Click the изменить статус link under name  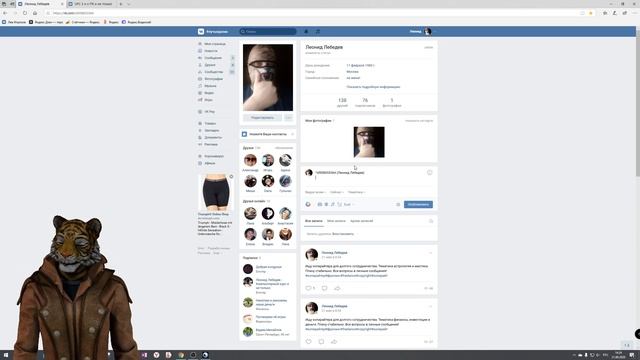(x=318, y=53)
